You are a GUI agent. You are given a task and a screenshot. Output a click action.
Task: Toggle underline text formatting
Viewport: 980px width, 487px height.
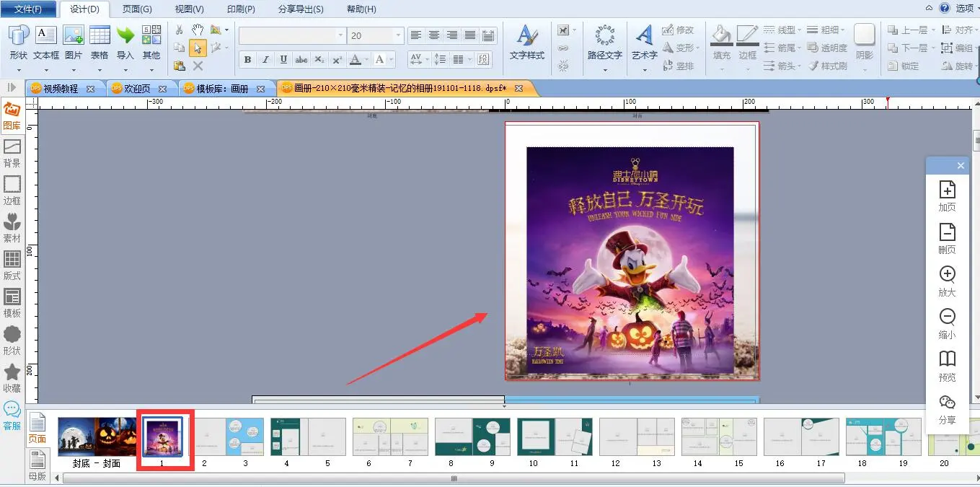[283, 59]
